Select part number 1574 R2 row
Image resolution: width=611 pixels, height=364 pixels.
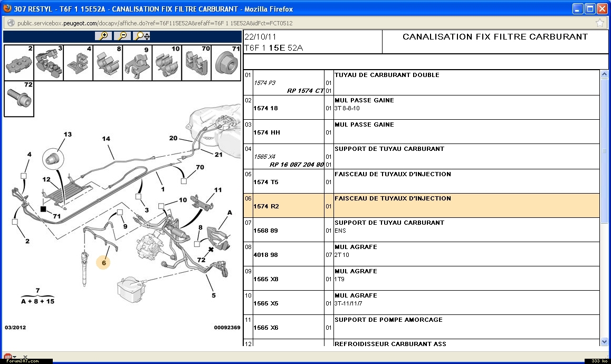click(x=266, y=206)
